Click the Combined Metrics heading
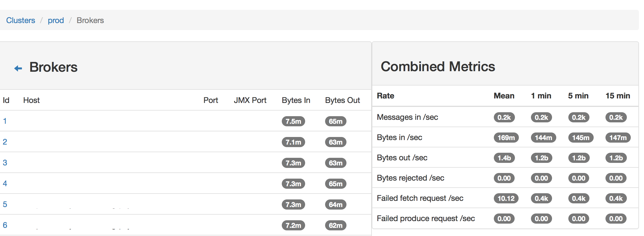The height and width of the screenshot is (236, 644). coord(438,67)
